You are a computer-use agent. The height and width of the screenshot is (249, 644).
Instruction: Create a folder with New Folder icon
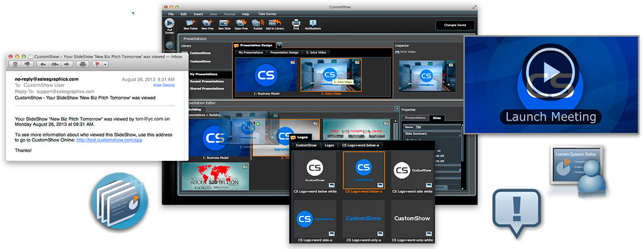(191, 23)
